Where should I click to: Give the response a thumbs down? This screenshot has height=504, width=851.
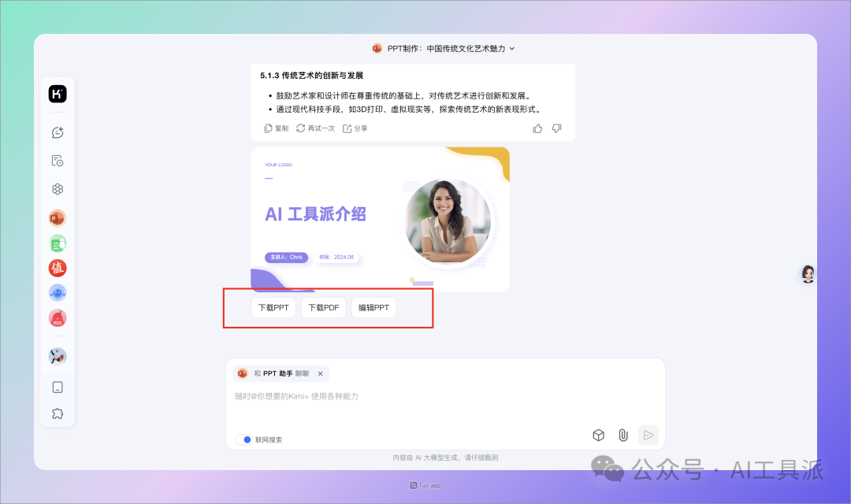click(x=557, y=128)
